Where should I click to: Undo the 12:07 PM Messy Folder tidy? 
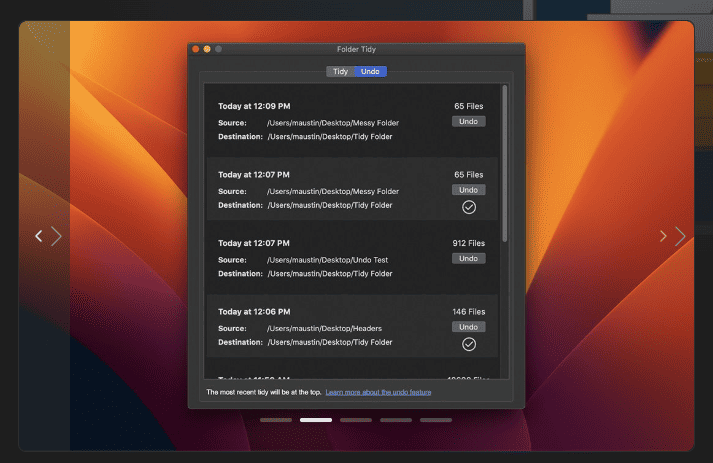(x=468, y=190)
